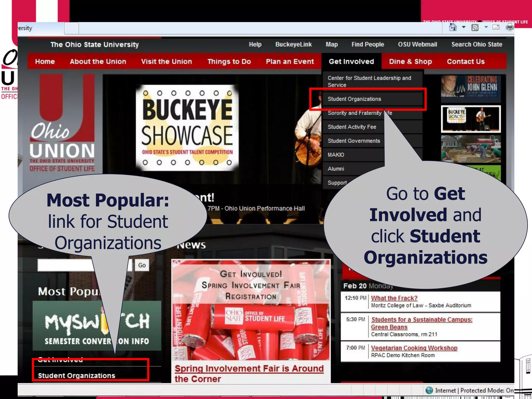Click the Read Mail icon in toolbar
532x399 pixels.
(x=496, y=27)
